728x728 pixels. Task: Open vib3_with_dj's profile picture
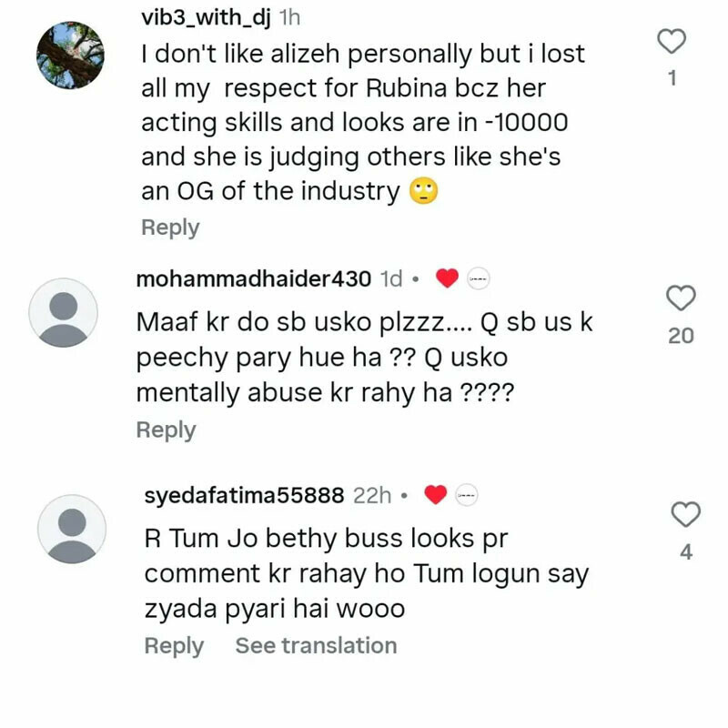click(x=70, y=55)
